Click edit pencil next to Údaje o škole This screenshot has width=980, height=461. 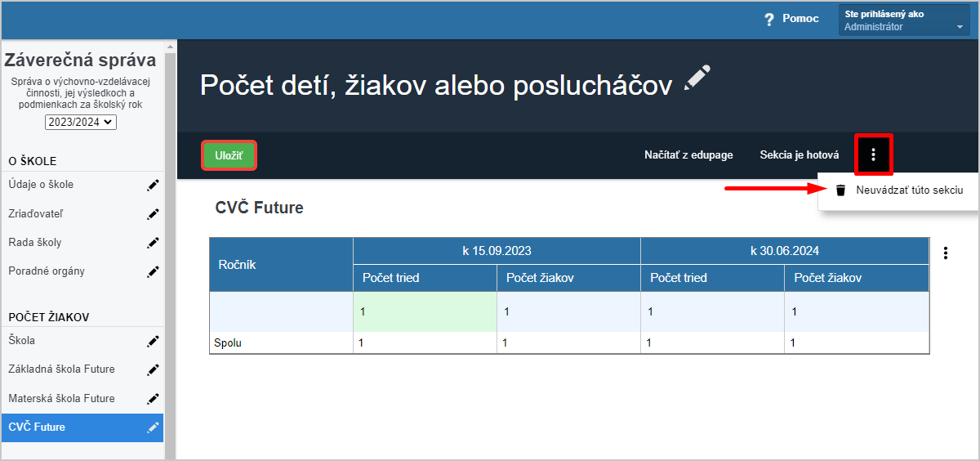(153, 186)
